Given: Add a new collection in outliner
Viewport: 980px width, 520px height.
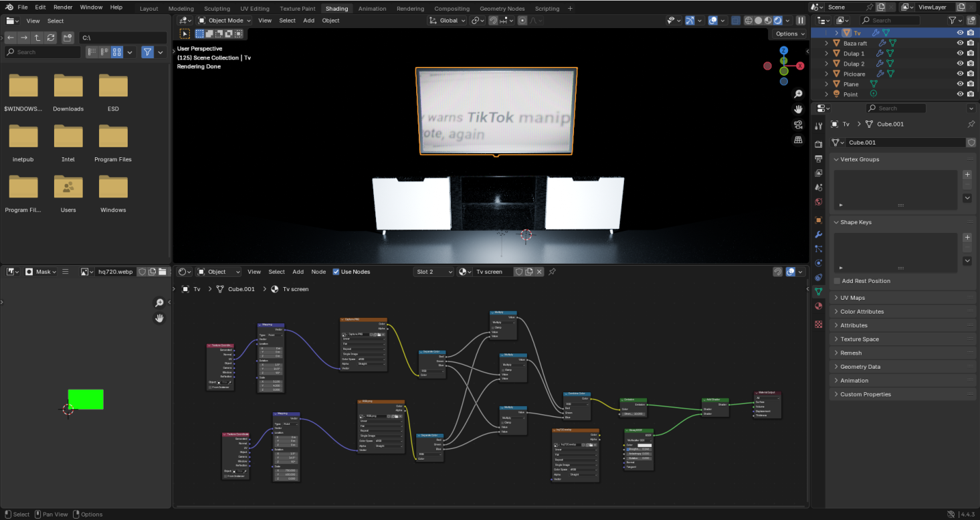Looking at the screenshot, I should [972, 20].
